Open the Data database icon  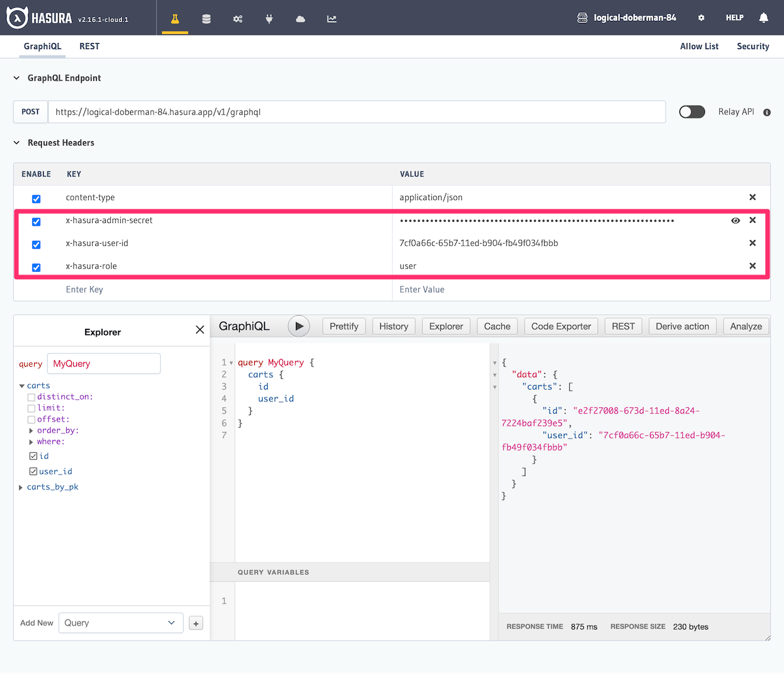point(206,18)
